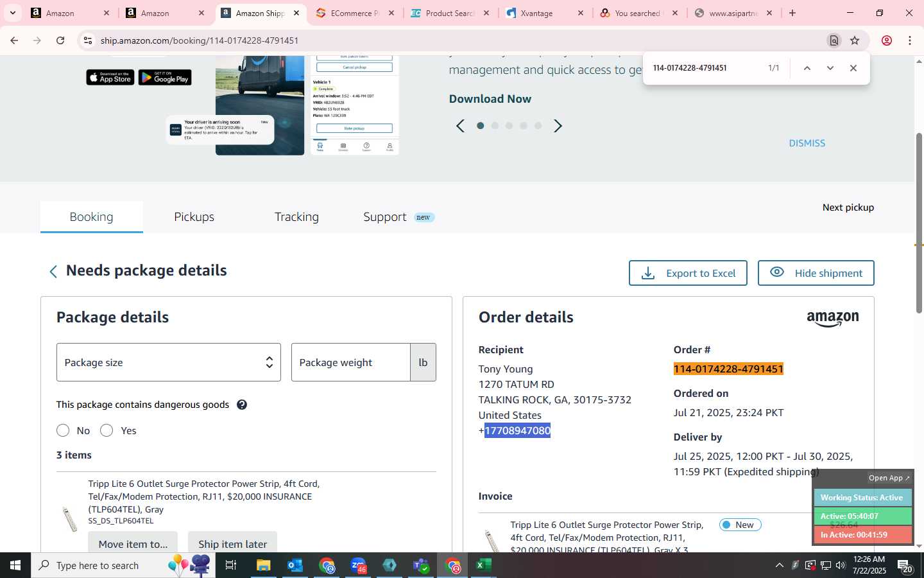Select fifth carousel dot indicator
924x578 pixels.
(538, 126)
